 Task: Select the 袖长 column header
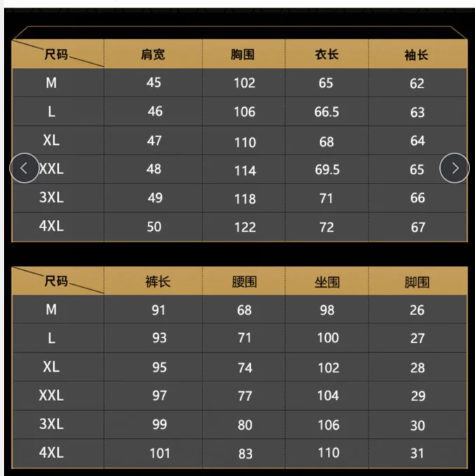416,55
